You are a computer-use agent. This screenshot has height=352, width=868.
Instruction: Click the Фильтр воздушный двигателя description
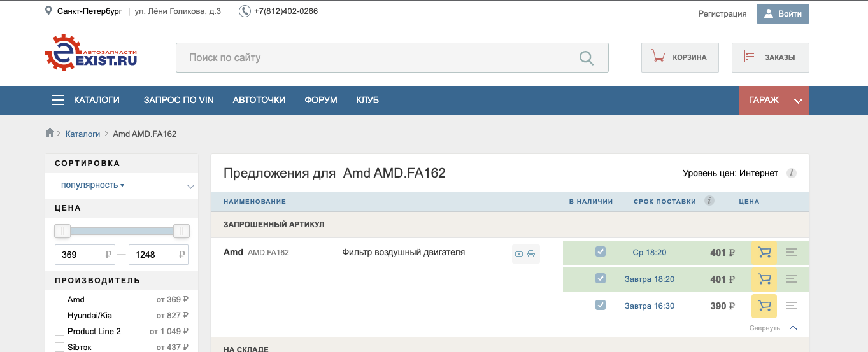pyautogui.click(x=404, y=252)
